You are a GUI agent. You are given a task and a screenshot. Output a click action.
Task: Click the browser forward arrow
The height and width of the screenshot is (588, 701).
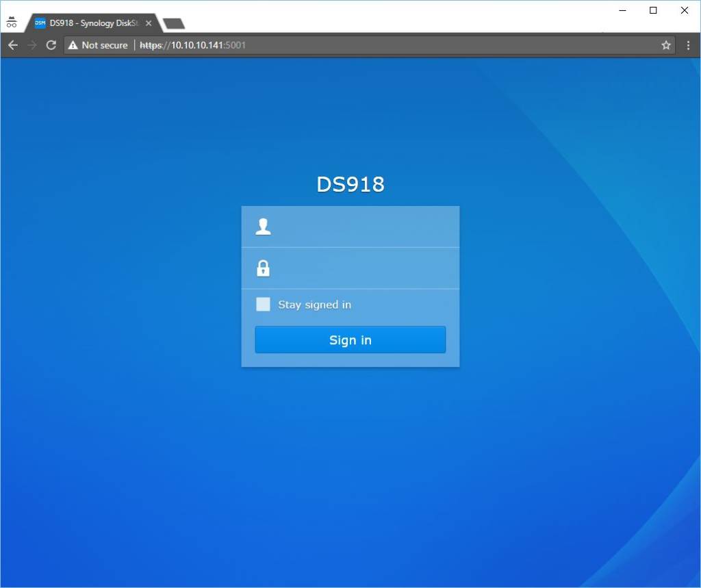(31, 45)
